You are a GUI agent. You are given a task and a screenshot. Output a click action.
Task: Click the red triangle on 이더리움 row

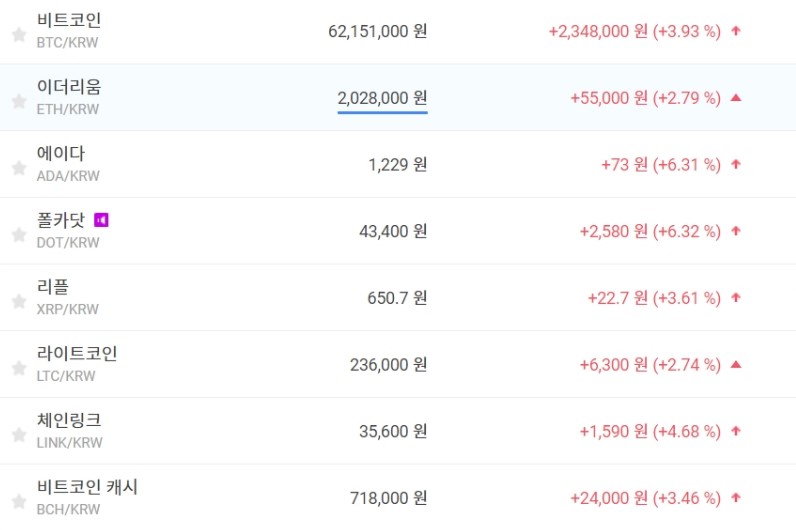[736, 98]
